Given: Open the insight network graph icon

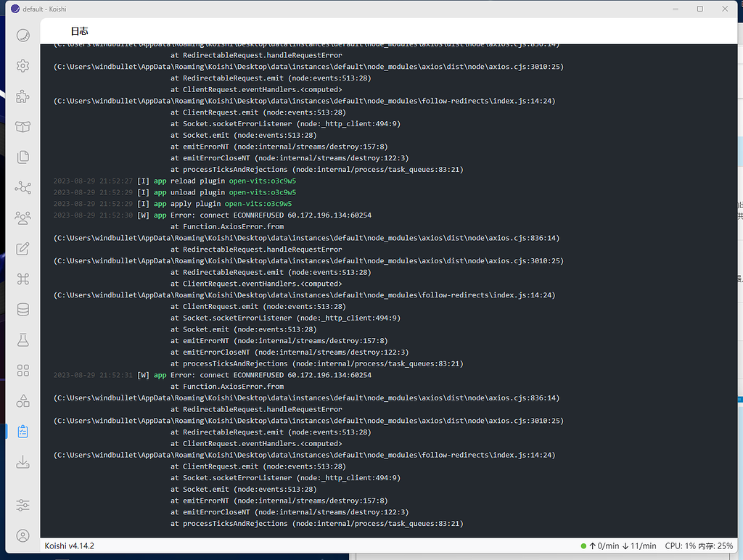Looking at the screenshot, I should [x=22, y=188].
